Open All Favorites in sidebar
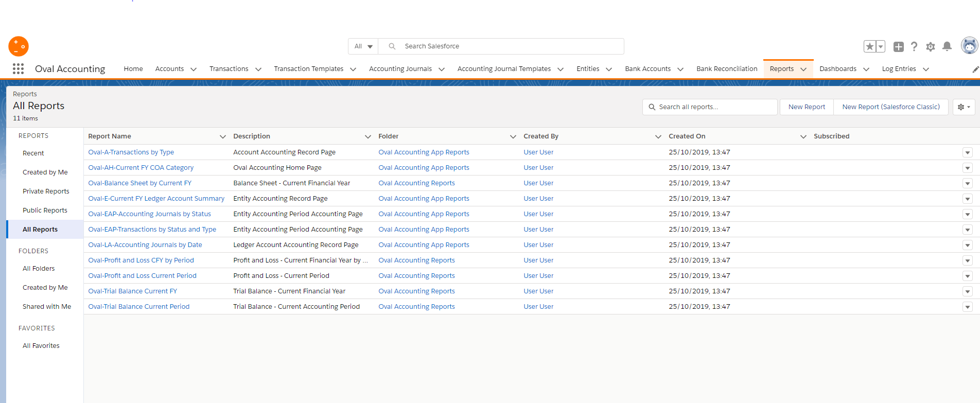The height and width of the screenshot is (403, 980). click(x=41, y=346)
